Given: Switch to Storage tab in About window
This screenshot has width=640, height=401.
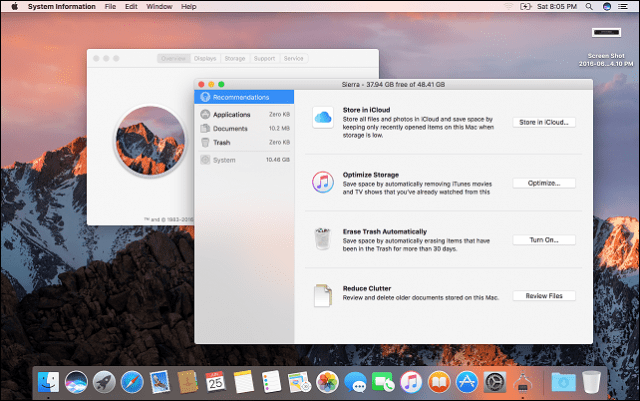Looking at the screenshot, I should 235,58.
